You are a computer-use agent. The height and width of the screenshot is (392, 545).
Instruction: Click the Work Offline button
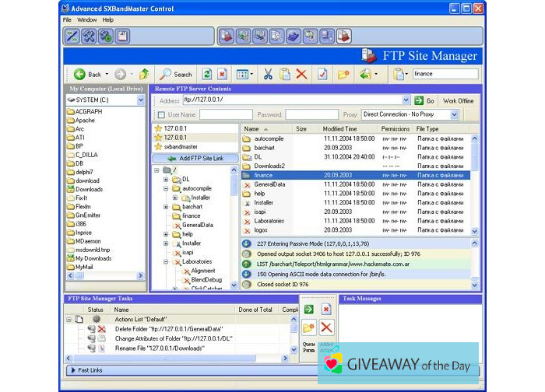point(459,101)
